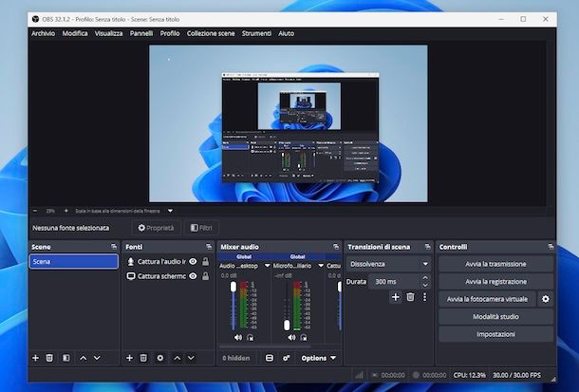The width and height of the screenshot is (579, 392).
Task: Open transition properties three-dot menu
Action: 424,297
